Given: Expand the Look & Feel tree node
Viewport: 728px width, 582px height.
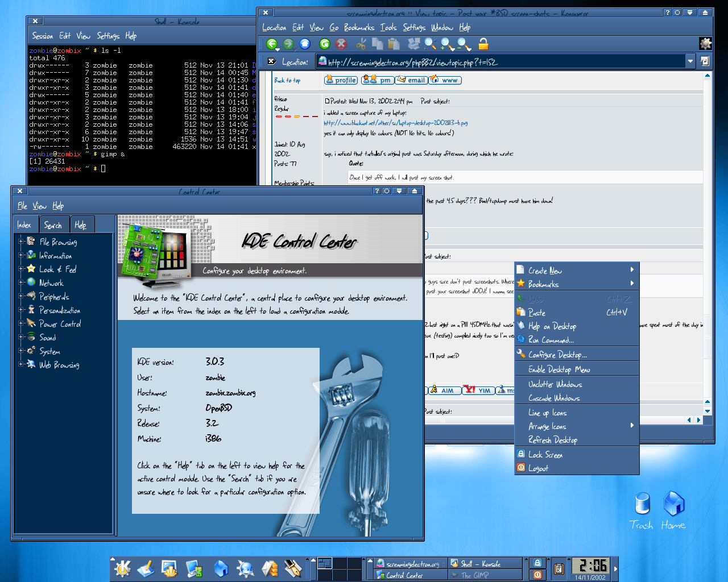Looking at the screenshot, I should pos(21,269).
